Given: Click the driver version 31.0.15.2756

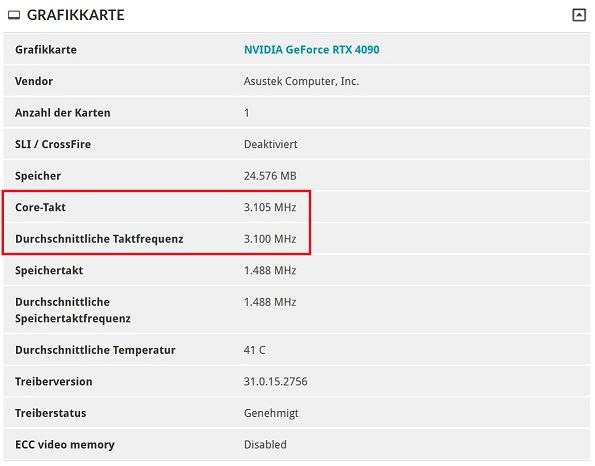Looking at the screenshot, I should [275, 381].
